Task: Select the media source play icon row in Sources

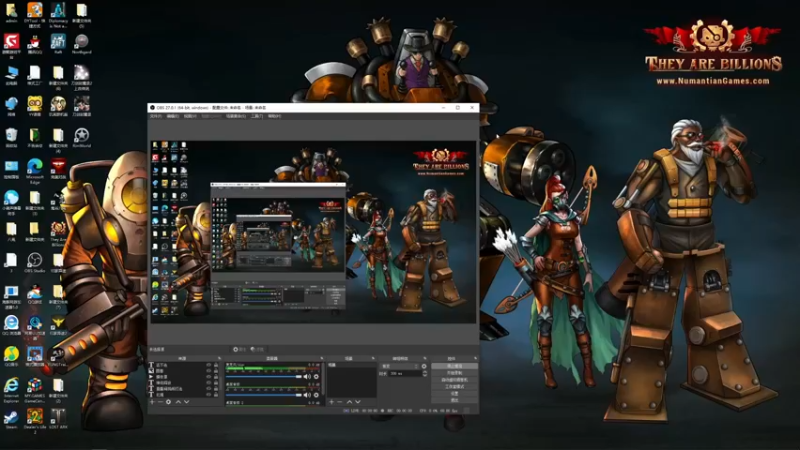Action: coord(184,377)
